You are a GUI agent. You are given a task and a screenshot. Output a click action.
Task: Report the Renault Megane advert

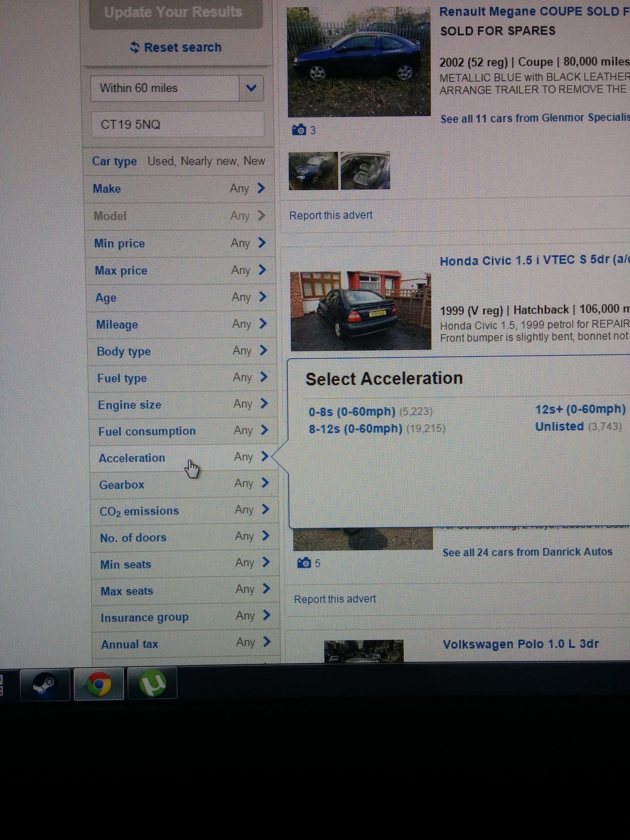331,215
